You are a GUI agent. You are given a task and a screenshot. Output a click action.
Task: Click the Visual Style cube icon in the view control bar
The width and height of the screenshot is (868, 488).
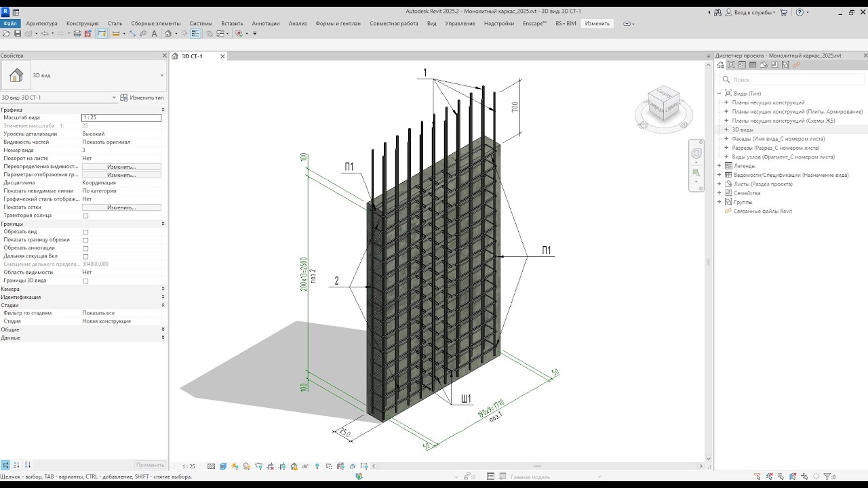[223, 466]
